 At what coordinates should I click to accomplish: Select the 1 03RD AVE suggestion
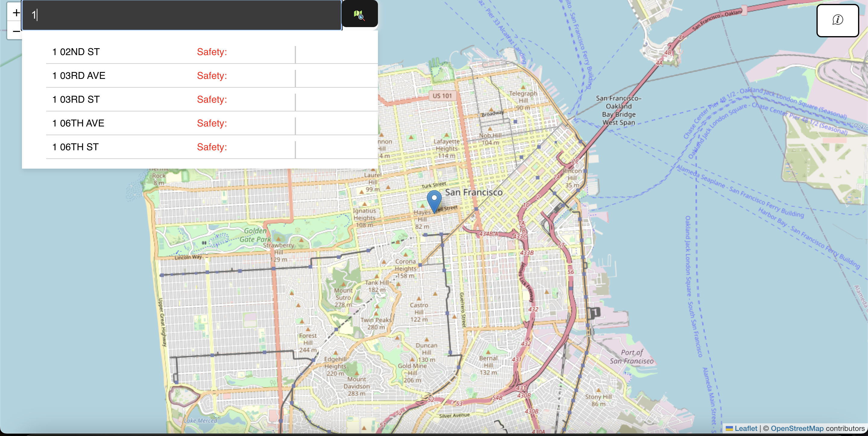pos(79,76)
